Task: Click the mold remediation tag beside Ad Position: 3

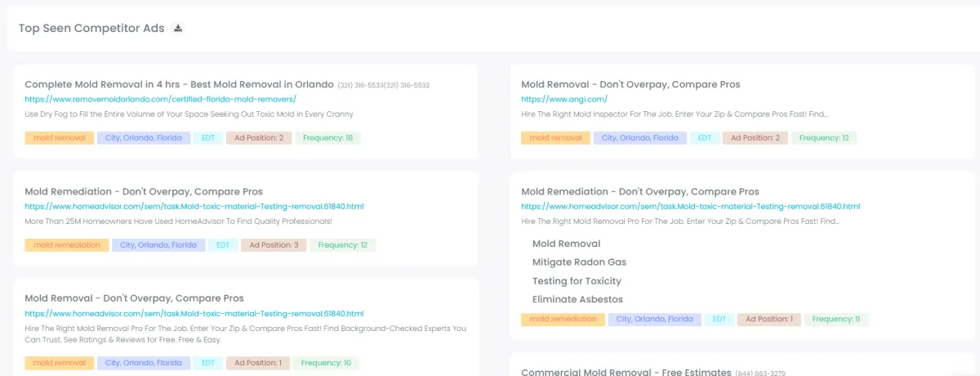Action: coord(66,245)
